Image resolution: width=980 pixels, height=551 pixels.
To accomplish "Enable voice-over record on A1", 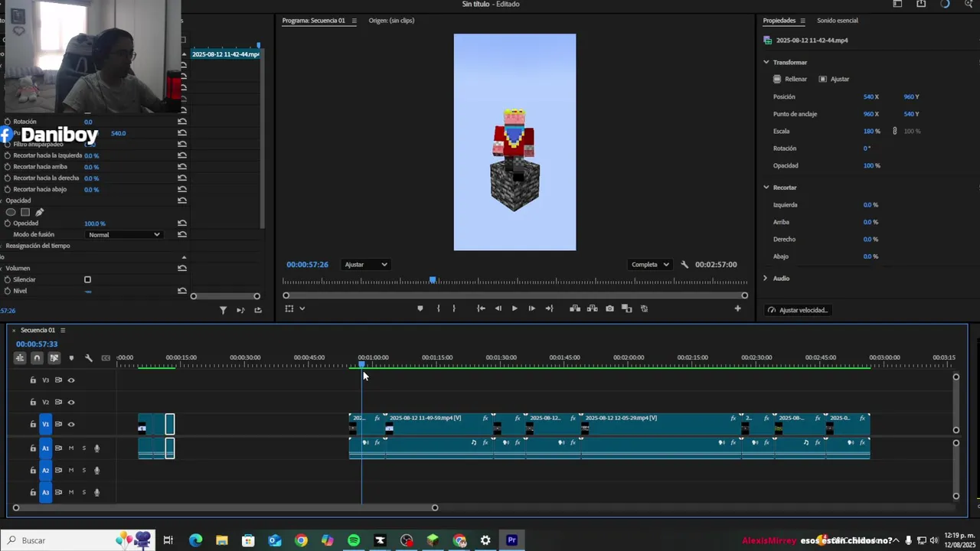I will [96, 448].
